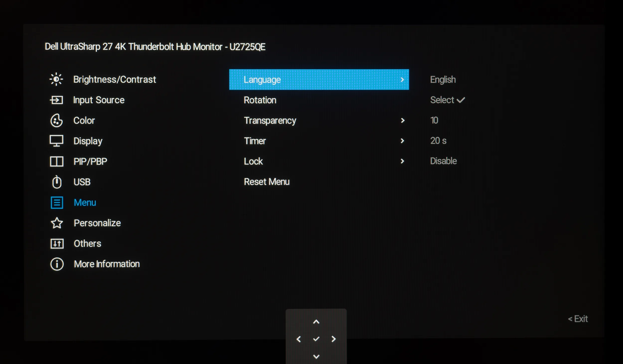Viewport: 623px width, 364px height.
Task: Open the Others sliders icon
Action: tap(57, 244)
